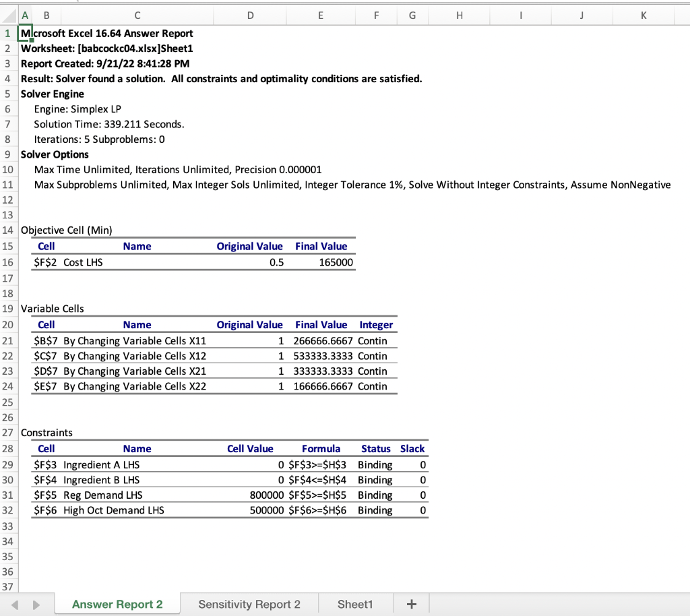This screenshot has height=616, width=690.
Task: Click 'Integer' column header in Variable Cells
Action: [x=376, y=325]
